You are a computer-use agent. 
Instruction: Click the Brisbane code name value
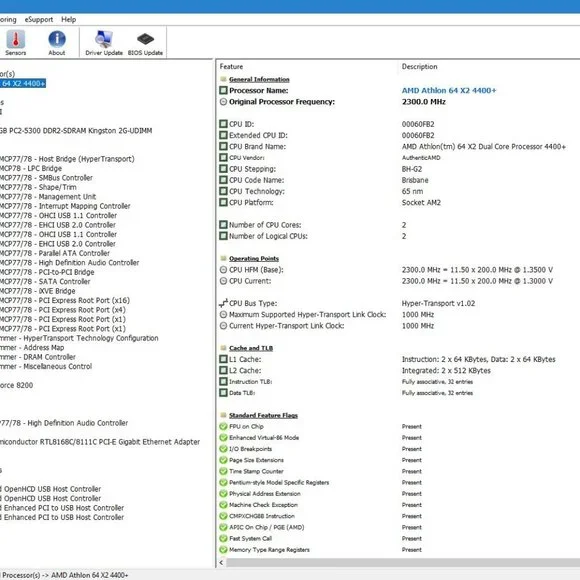415,180
